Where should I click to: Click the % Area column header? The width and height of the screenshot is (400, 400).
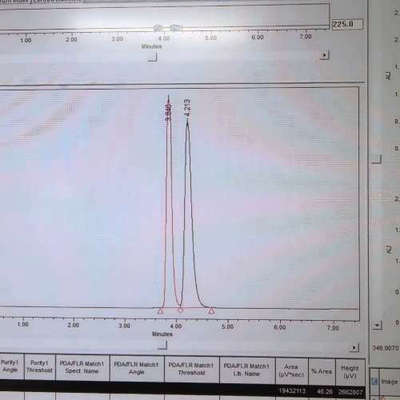(x=322, y=371)
